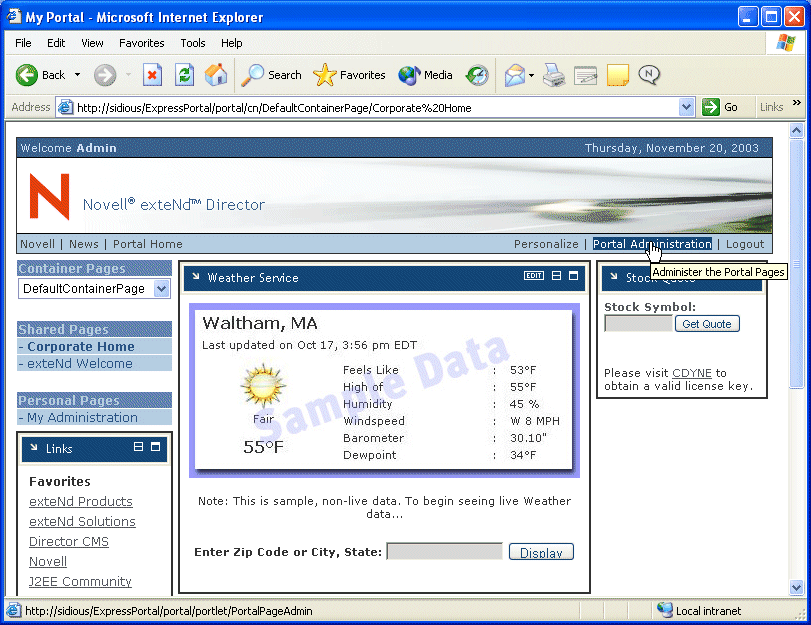Click the News portal link
Screen dimensions: 811x625
[84, 244]
